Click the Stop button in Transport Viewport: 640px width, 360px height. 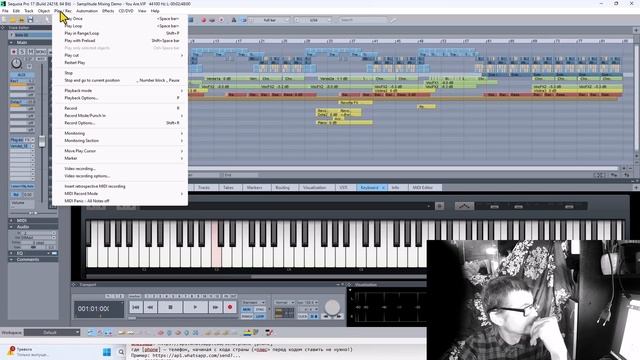[x=170, y=307]
